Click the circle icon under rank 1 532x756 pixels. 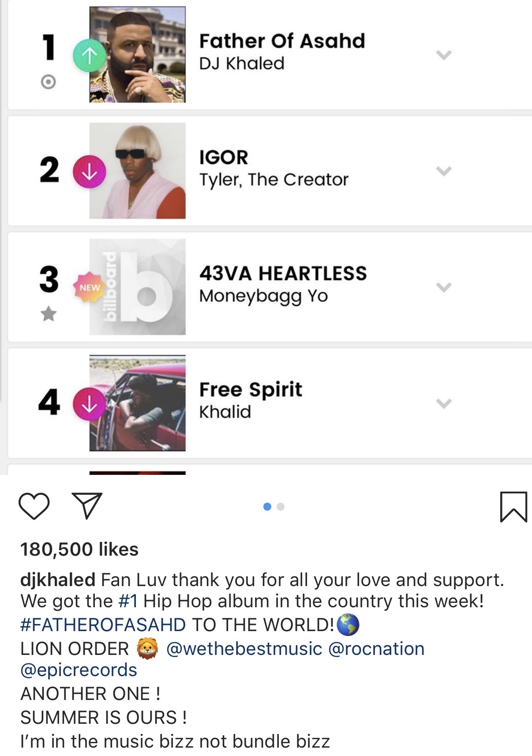[49, 82]
